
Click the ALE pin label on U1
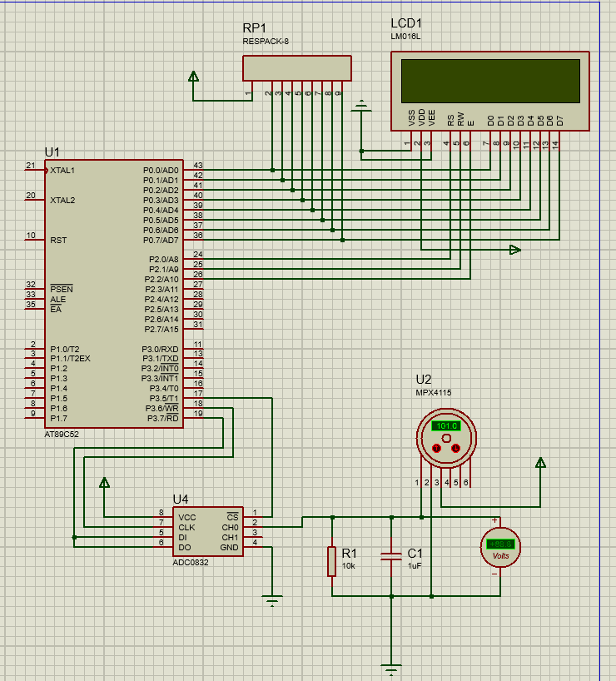57,299
